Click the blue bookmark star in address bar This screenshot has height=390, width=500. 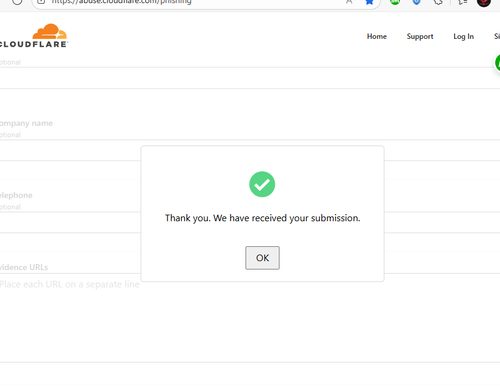[369, 2]
